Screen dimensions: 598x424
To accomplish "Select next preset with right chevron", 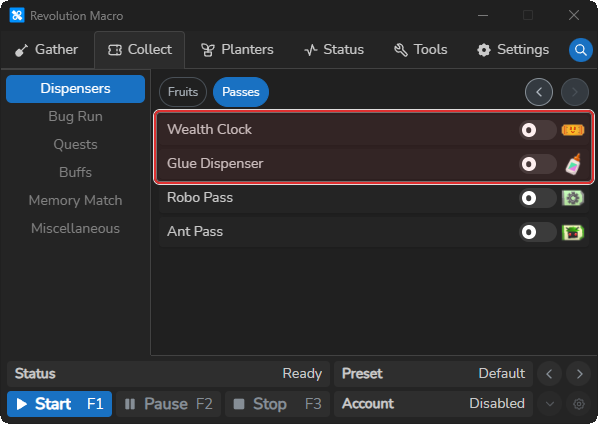I will pyautogui.click(x=579, y=374).
